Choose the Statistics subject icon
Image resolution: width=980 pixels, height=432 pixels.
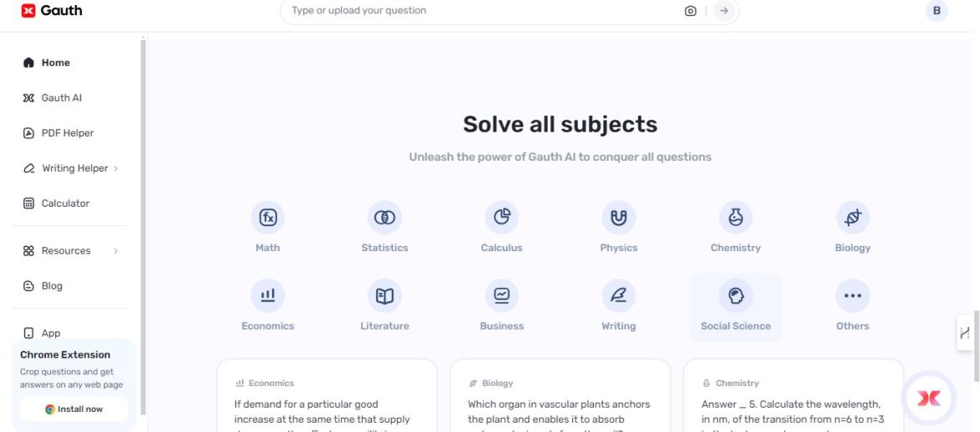pyautogui.click(x=384, y=218)
